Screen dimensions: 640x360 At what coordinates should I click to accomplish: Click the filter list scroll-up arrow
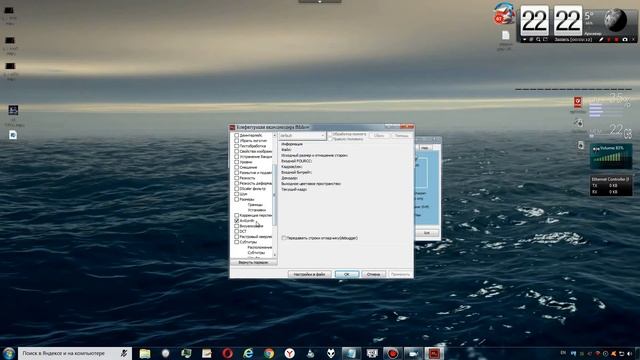point(274,135)
